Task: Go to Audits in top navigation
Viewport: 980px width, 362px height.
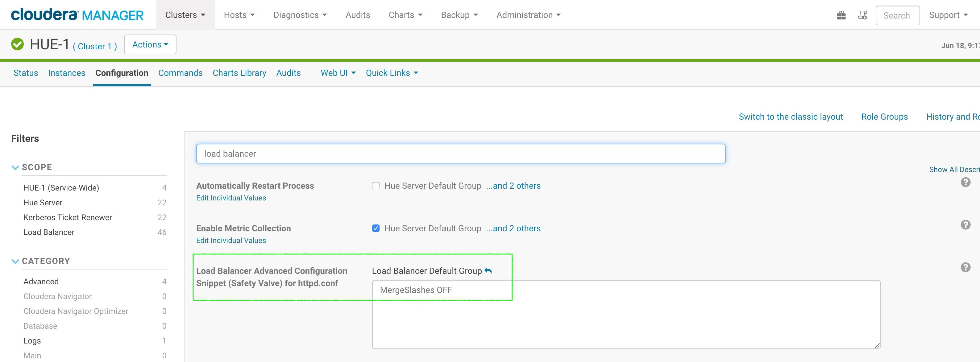Action: 358,15
